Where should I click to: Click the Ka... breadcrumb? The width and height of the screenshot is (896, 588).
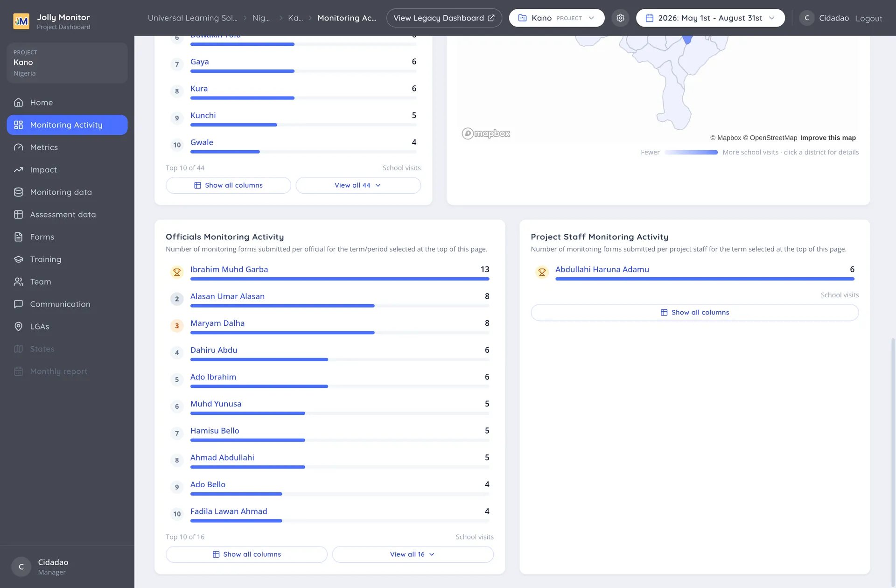pyautogui.click(x=295, y=18)
